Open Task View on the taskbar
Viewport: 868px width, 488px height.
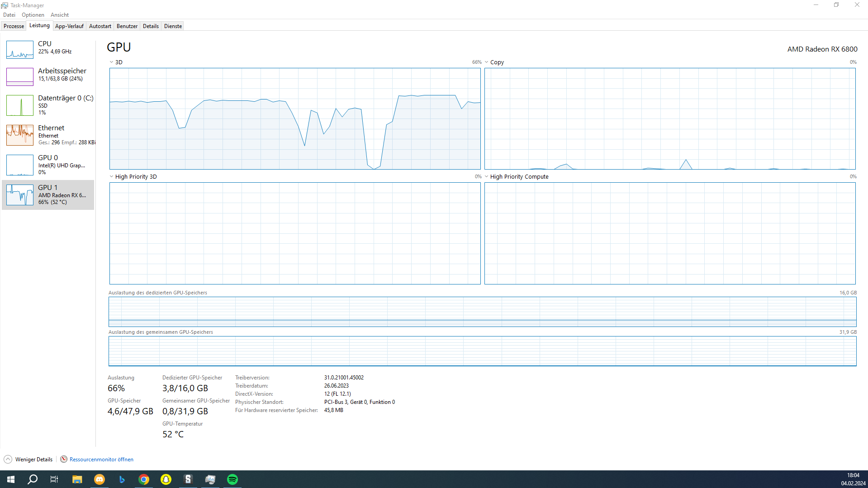pos(54,479)
